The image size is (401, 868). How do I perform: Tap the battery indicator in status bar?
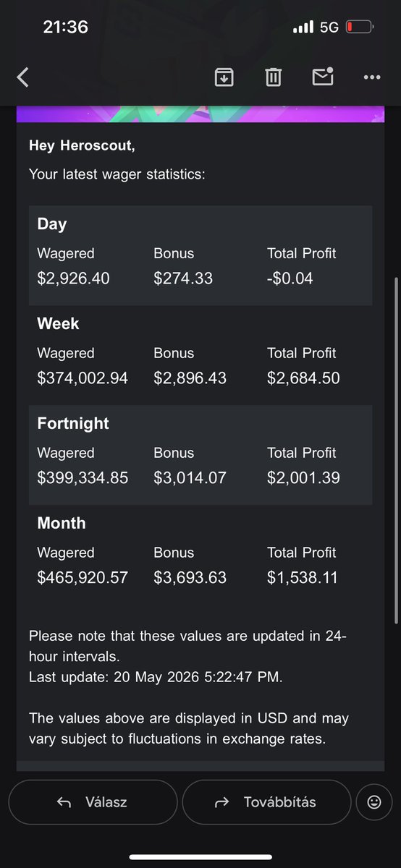pos(360,27)
